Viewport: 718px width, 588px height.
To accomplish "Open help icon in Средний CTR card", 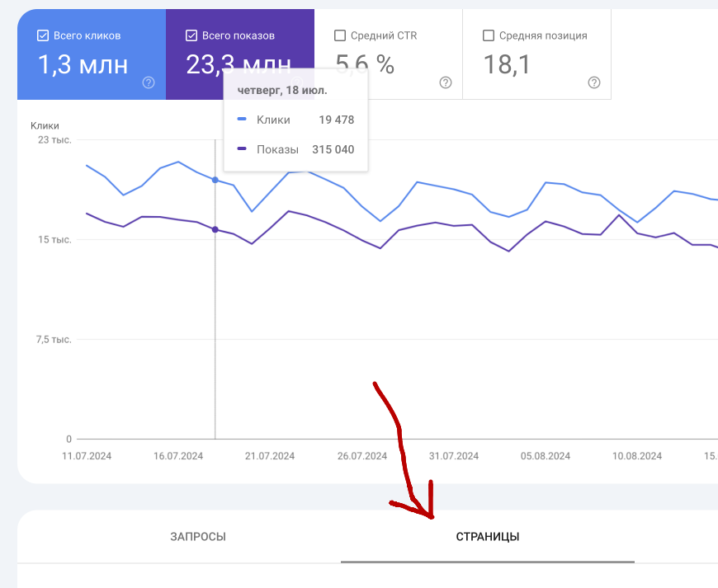I will click(446, 82).
